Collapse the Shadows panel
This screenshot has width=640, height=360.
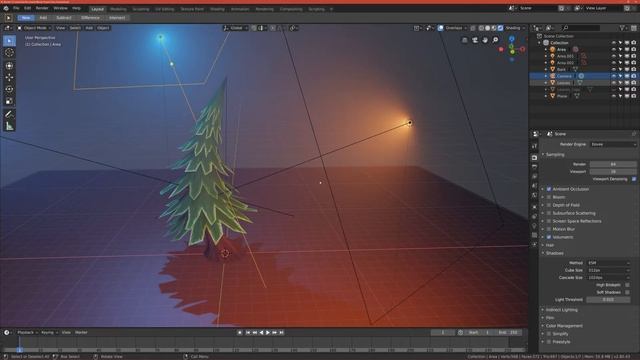click(554, 253)
